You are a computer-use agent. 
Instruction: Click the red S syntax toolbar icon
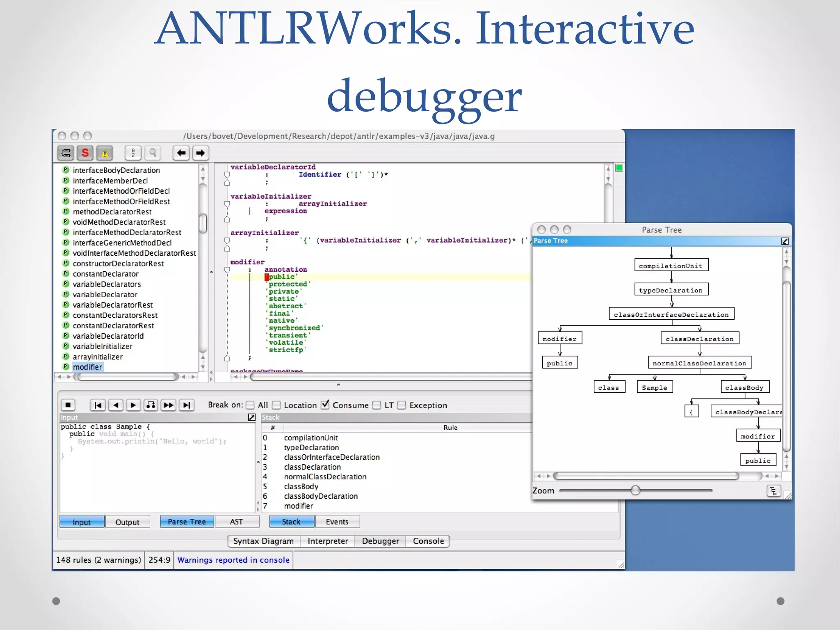point(85,153)
